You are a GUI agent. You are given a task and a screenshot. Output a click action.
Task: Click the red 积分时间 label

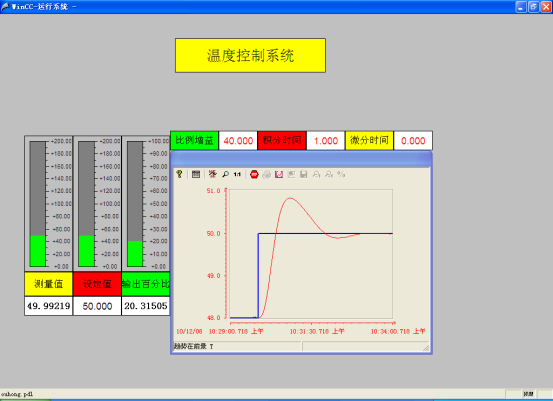coord(282,140)
